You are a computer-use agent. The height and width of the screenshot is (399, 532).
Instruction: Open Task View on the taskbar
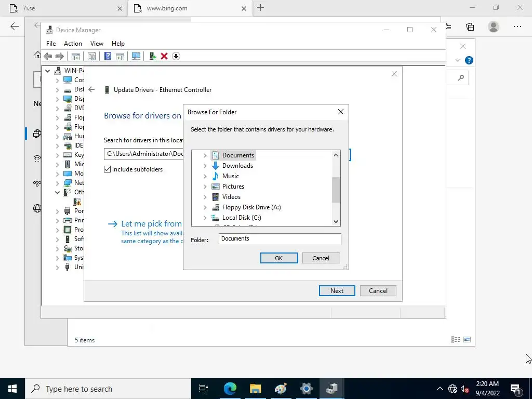coord(203,389)
